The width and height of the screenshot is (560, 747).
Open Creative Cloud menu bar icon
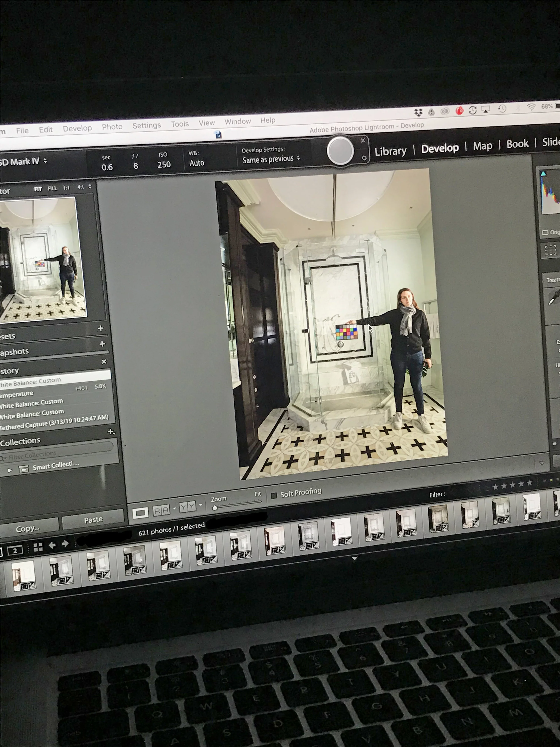445,111
